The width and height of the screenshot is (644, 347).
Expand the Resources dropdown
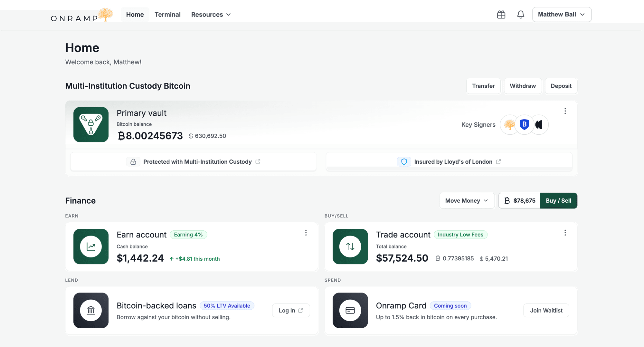[x=211, y=14]
